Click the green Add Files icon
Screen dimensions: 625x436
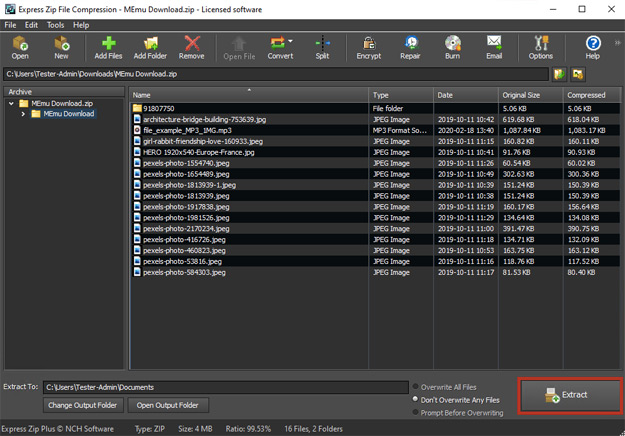[108, 48]
